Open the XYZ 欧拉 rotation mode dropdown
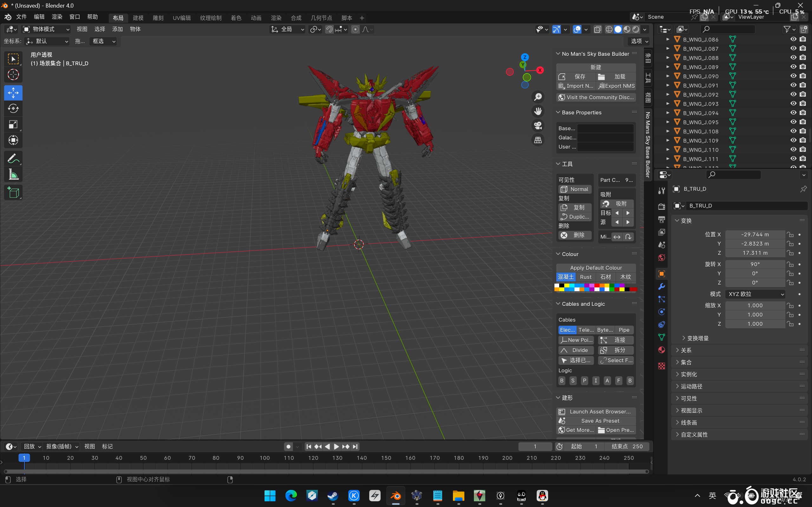The image size is (812, 507). (x=755, y=294)
